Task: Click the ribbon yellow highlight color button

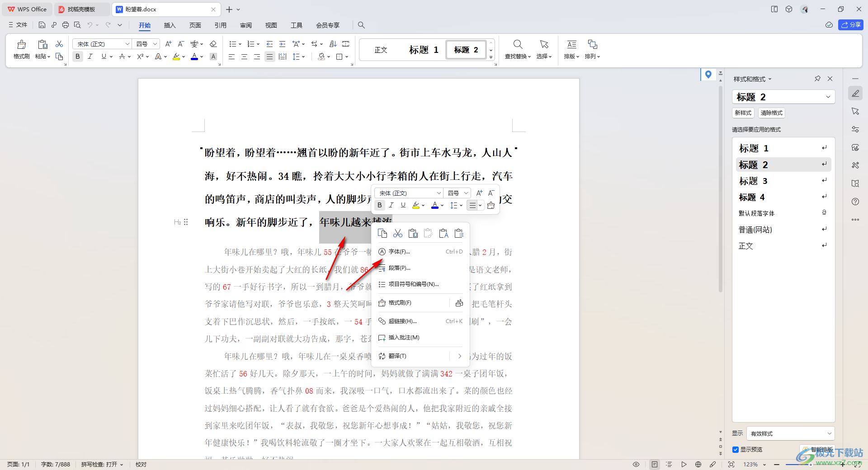Action: (x=176, y=56)
